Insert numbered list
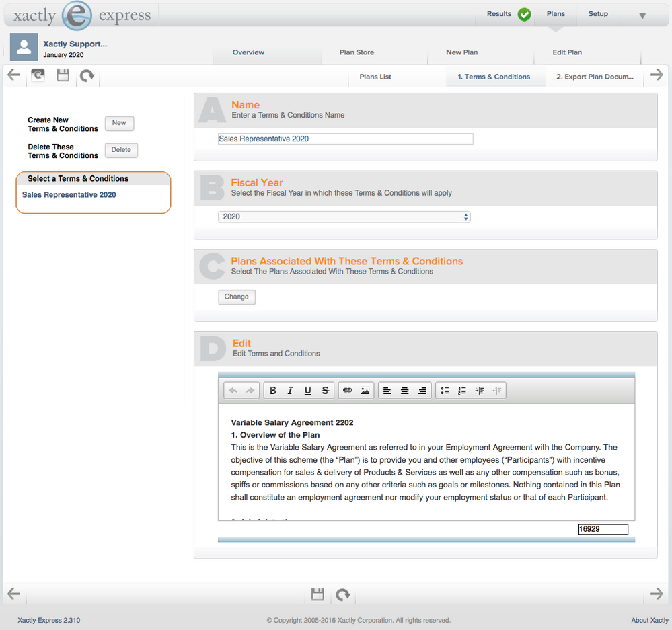This screenshot has height=630, width=672. pyautogui.click(x=462, y=391)
